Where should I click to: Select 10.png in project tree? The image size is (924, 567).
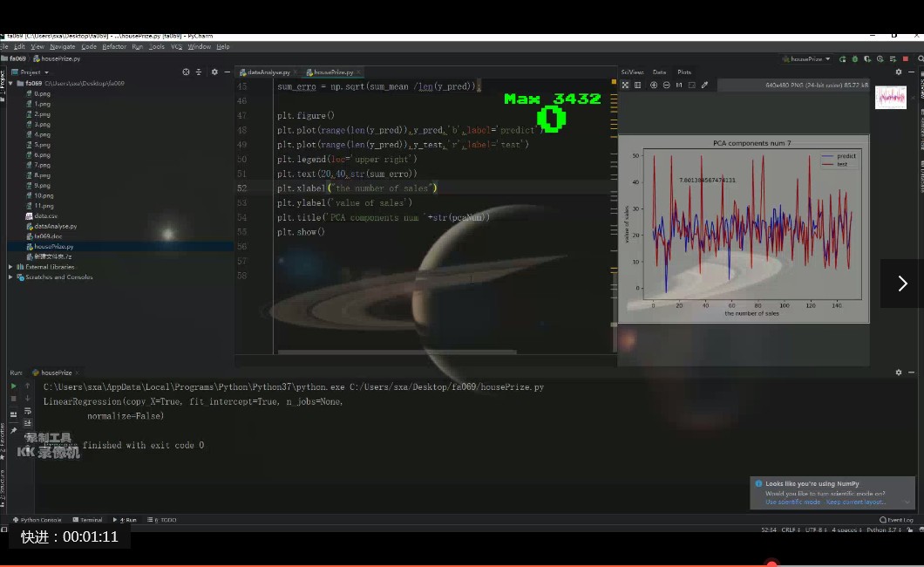[39, 195]
